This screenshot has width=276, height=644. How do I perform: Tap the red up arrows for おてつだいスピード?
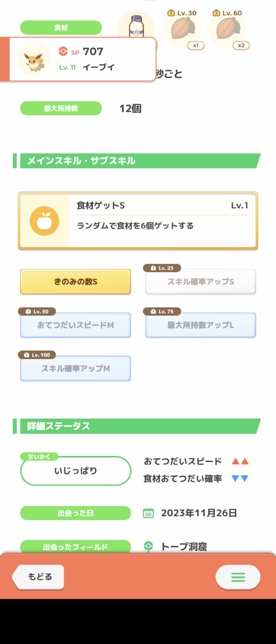pos(240,461)
